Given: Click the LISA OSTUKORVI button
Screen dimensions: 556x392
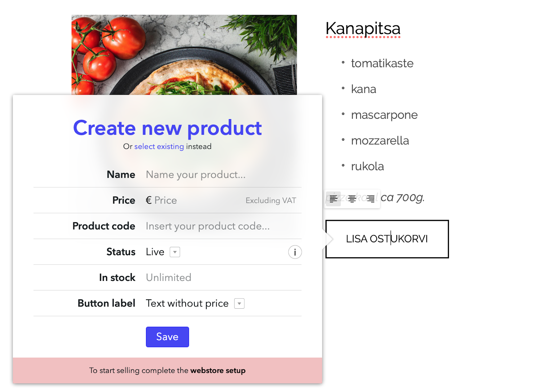Looking at the screenshot, I should 387,239.
